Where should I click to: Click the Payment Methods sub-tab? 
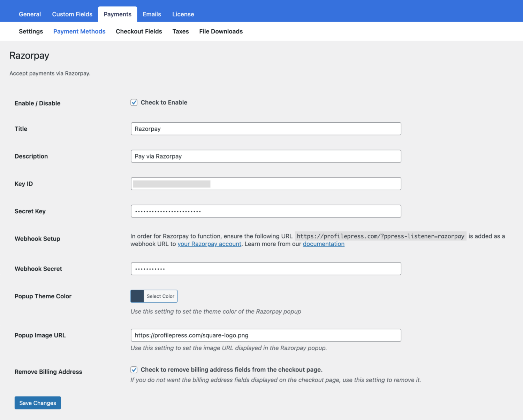point(79,31)
